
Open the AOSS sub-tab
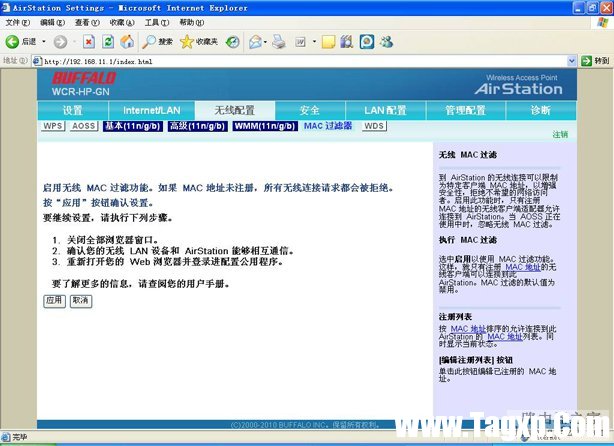pos(84,126)
